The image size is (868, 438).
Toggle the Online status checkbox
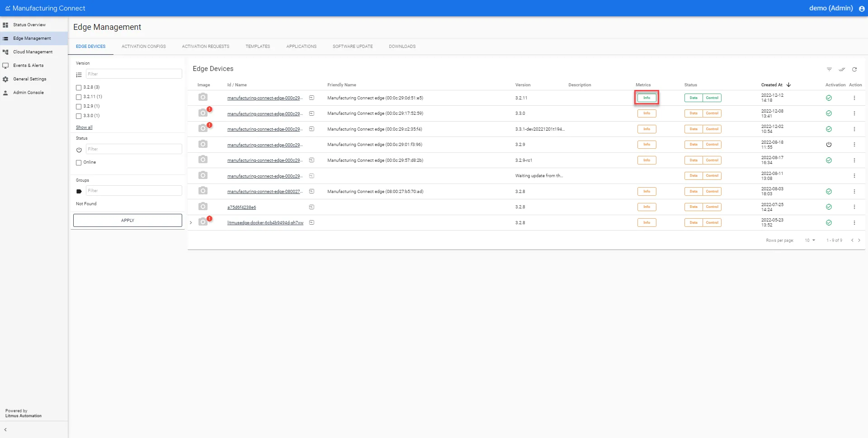point(79,163)
